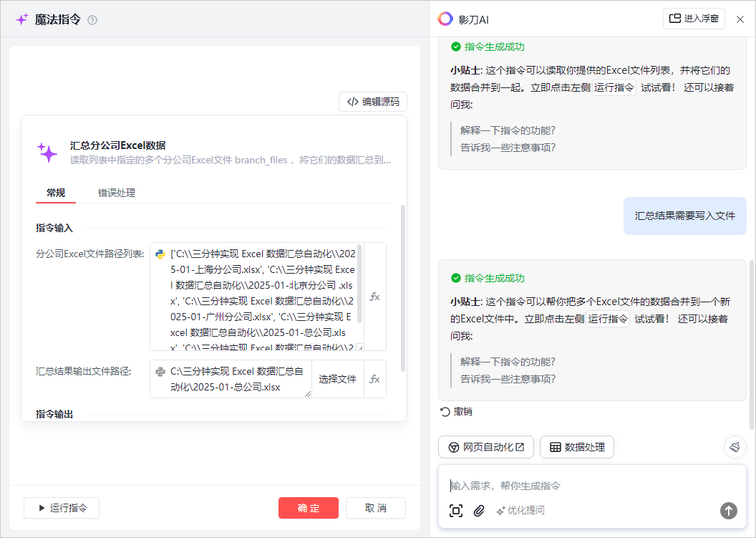Click 运行指令 tag in first AI tip

tap(614, 87)
